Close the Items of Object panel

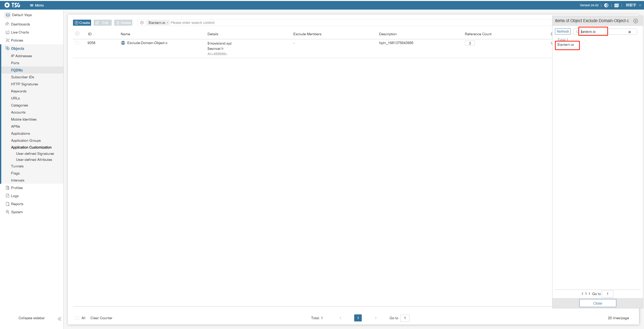(x=636, y=21)
